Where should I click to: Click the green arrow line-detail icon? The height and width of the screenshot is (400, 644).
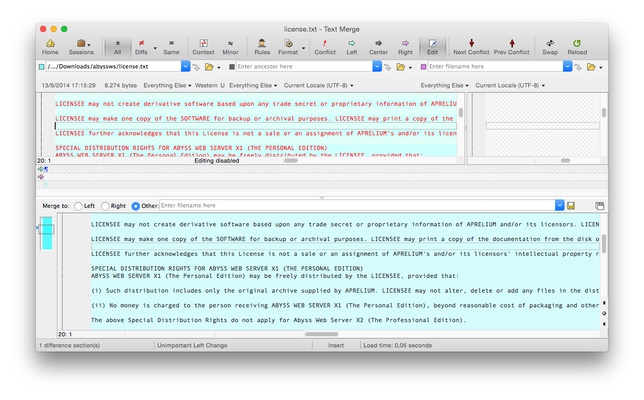[41, 169]
